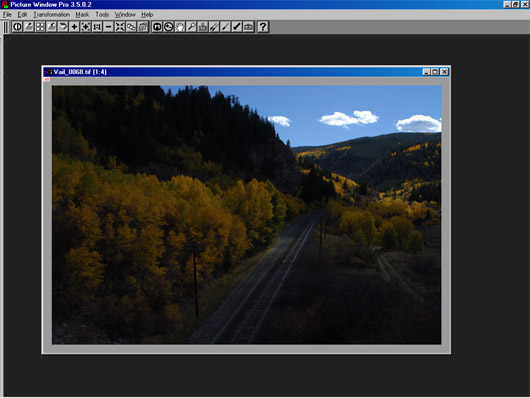Select the magnifier tool icon

coord(191,27)
